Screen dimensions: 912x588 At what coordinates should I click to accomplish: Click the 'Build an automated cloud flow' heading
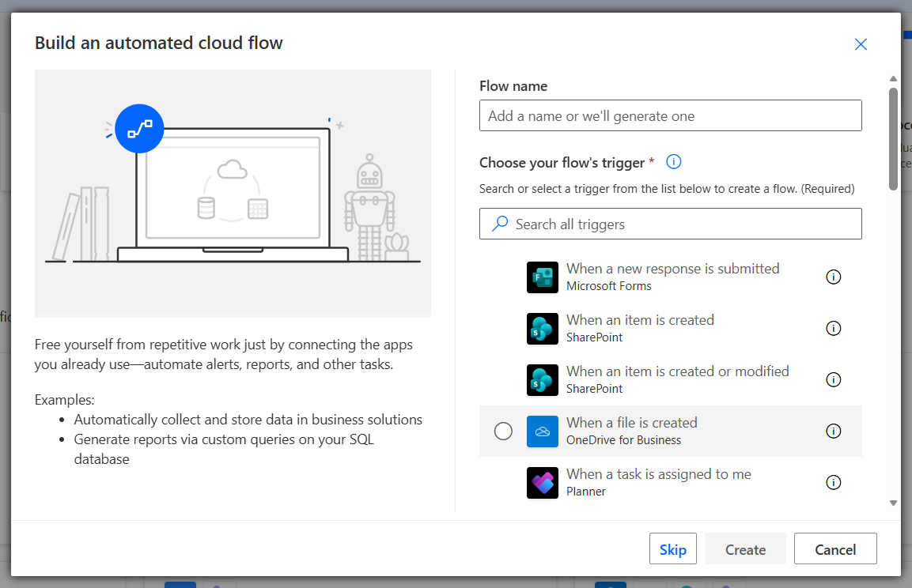[x=159, y=43]
